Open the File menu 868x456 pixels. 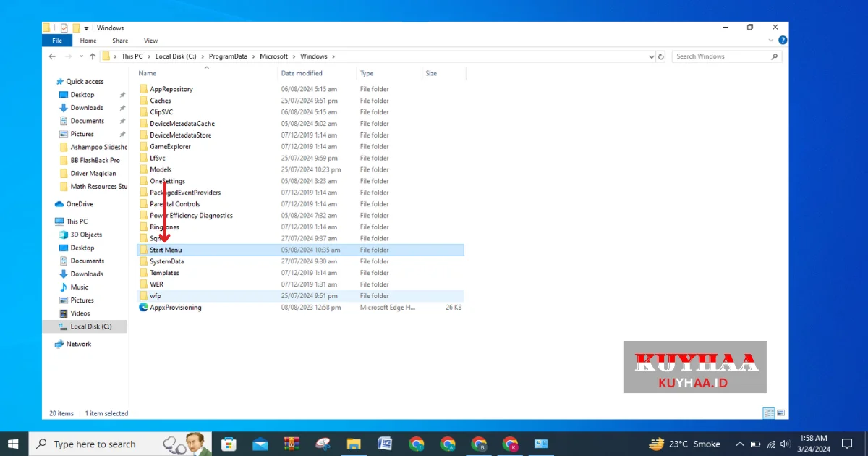(56, 41)
